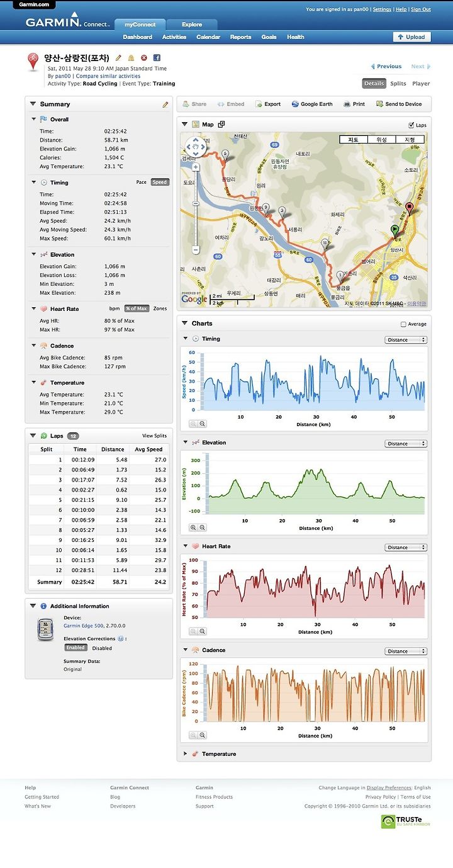Switch Timing display to Pace
453x868 pixels.
coord(142,183)
